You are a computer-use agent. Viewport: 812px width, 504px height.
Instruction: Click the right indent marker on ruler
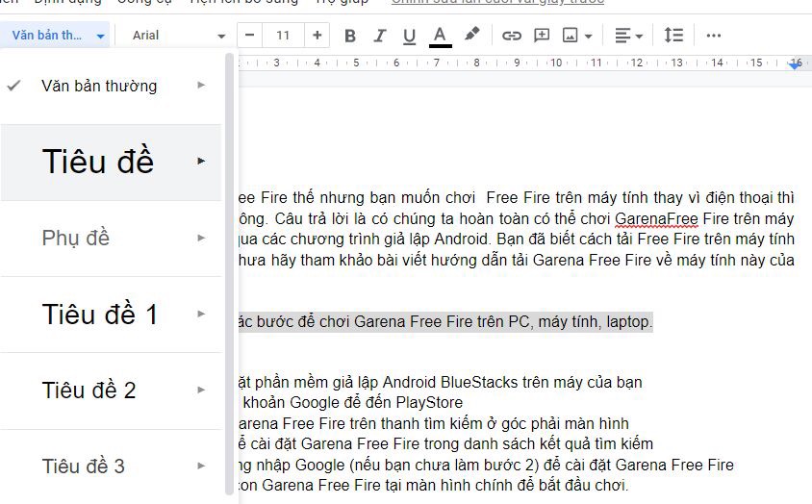tap(795, 64)
